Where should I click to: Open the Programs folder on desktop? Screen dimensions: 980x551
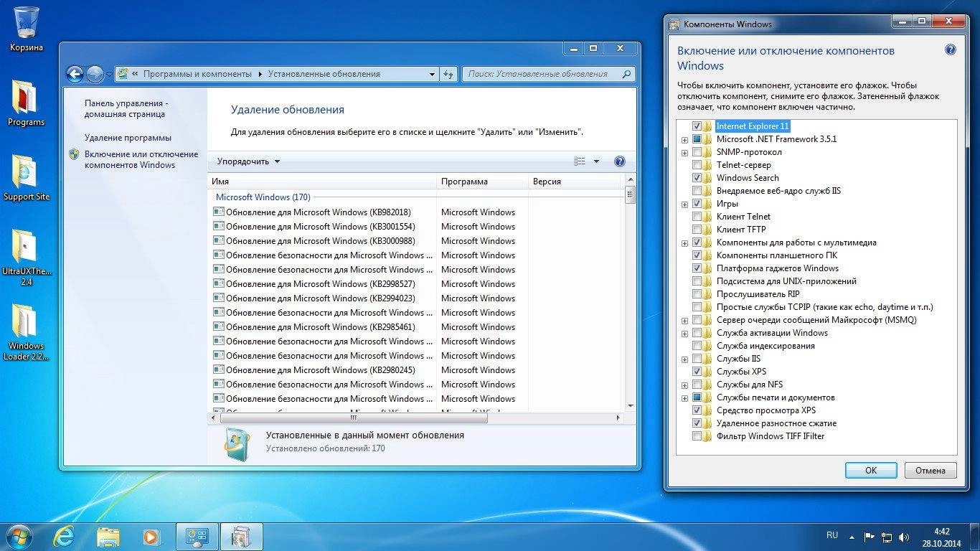pyautogui.click(x=26, y=103)
